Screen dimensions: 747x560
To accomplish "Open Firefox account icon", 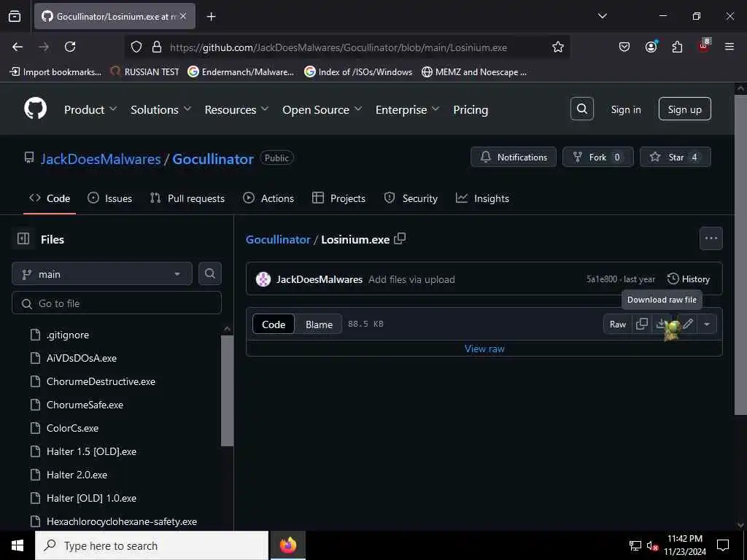I will coord(651,47).
